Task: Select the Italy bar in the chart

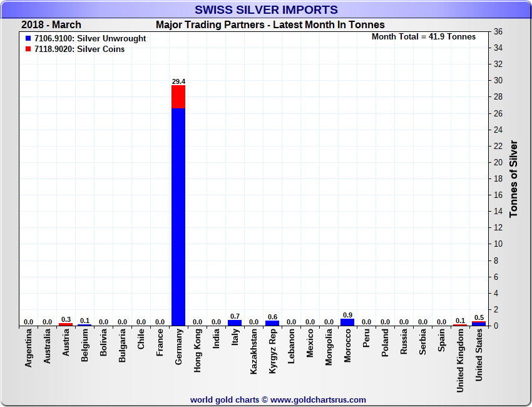Action: 235,323
